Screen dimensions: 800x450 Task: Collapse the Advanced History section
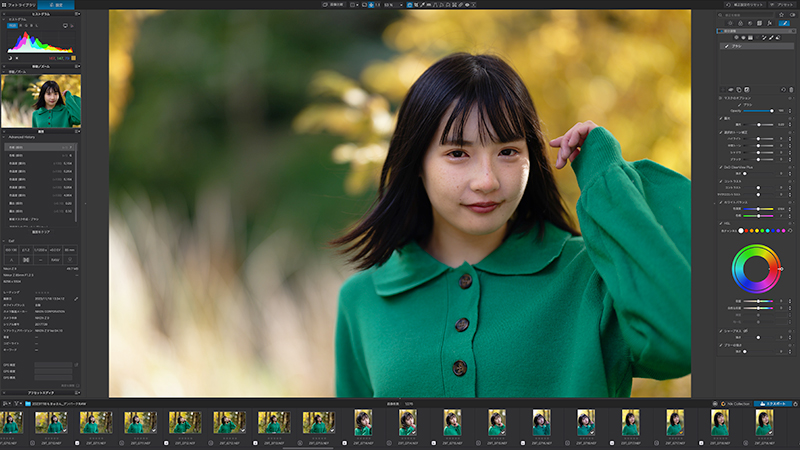pos(4,137)
